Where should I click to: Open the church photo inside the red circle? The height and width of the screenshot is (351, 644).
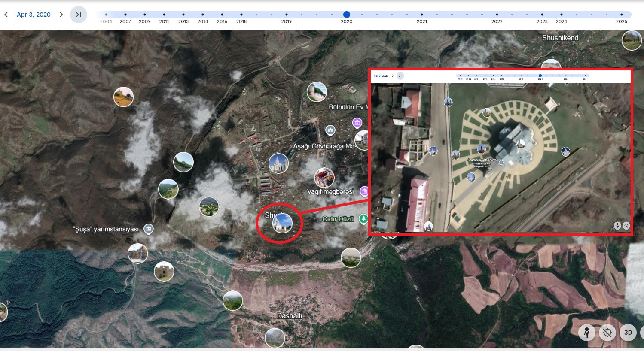coord(282,224)
